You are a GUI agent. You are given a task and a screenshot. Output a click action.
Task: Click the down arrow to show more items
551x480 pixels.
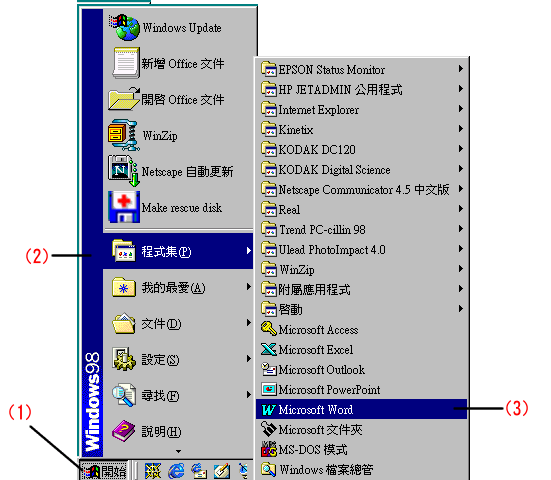pos(179,451)
